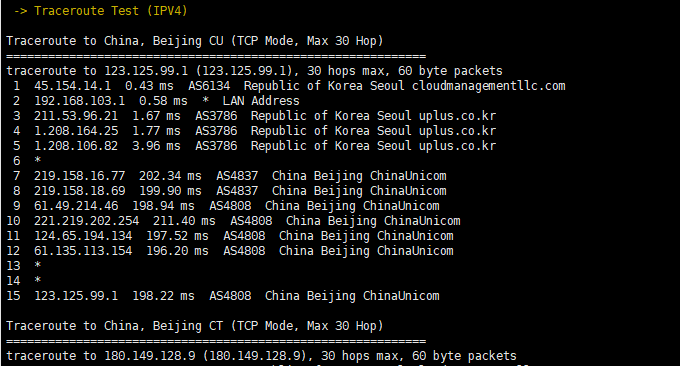Screen dimensions: 680x366
Task: Click the IP address 45.154.14.1
Action: tap(72, 86)
